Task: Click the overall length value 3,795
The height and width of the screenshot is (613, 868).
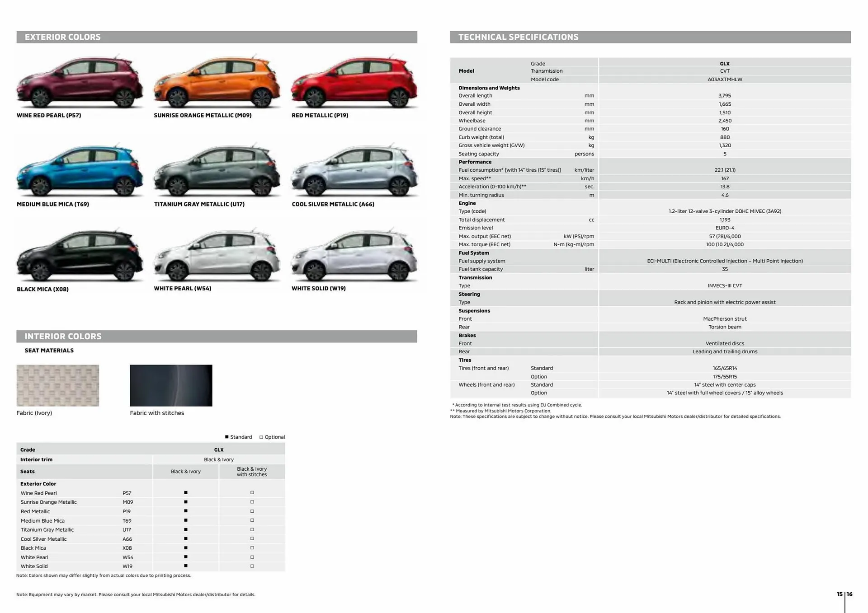Action: (725, 96)
